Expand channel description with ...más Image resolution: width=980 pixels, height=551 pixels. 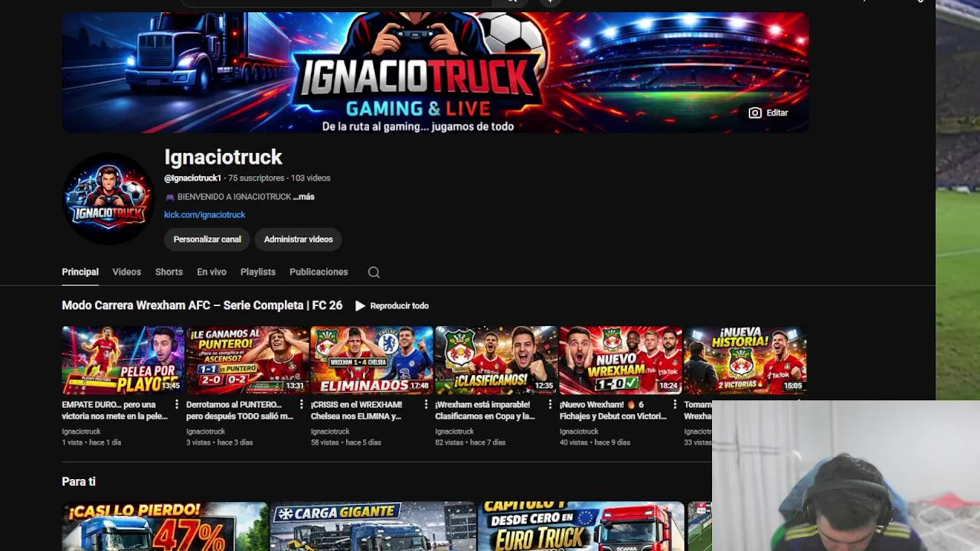point(304,197)
